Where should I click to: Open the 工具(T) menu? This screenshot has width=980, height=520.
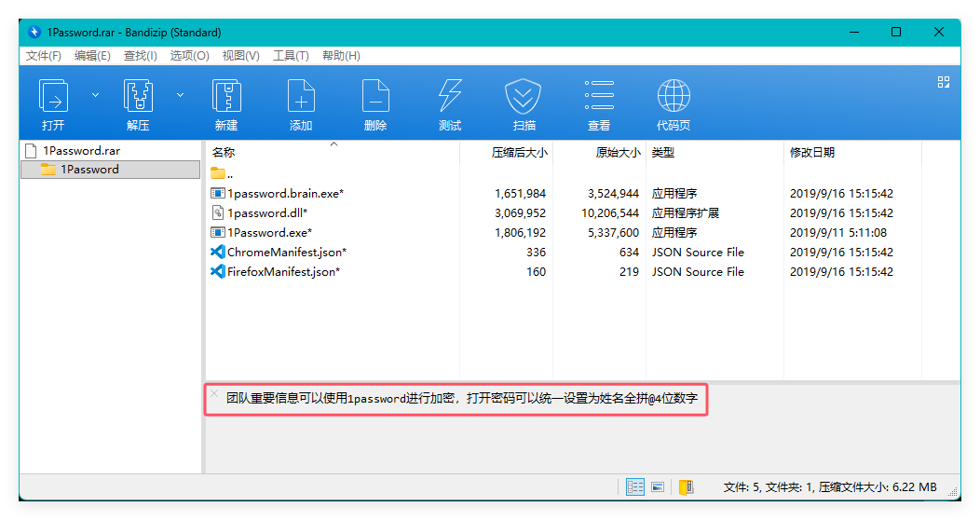point(291,56)
